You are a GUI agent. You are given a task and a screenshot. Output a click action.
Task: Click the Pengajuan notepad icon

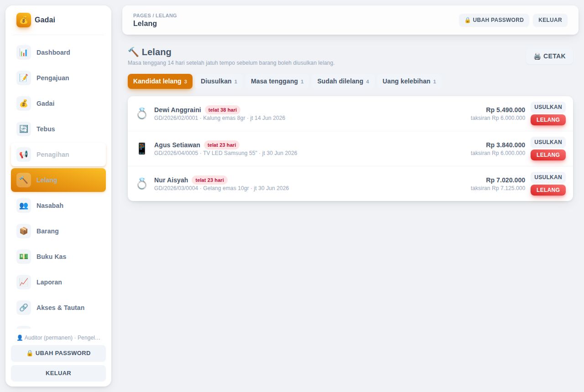tap(24, 78)
